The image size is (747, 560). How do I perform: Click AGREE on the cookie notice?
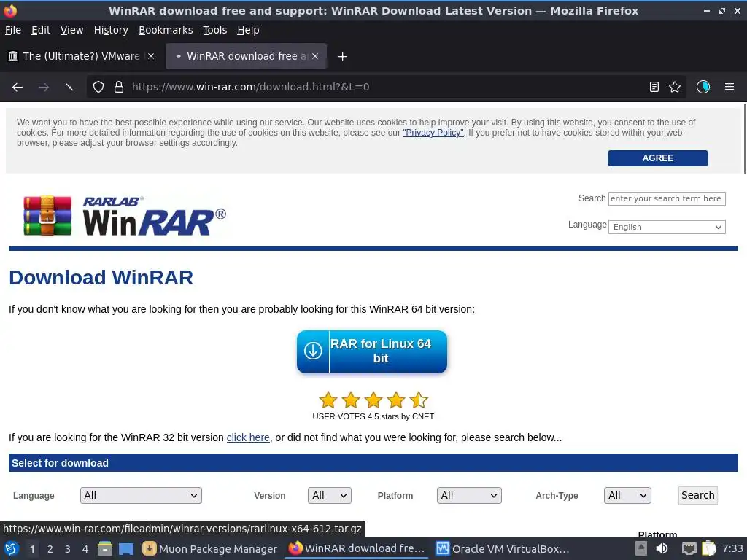(657, 158)
